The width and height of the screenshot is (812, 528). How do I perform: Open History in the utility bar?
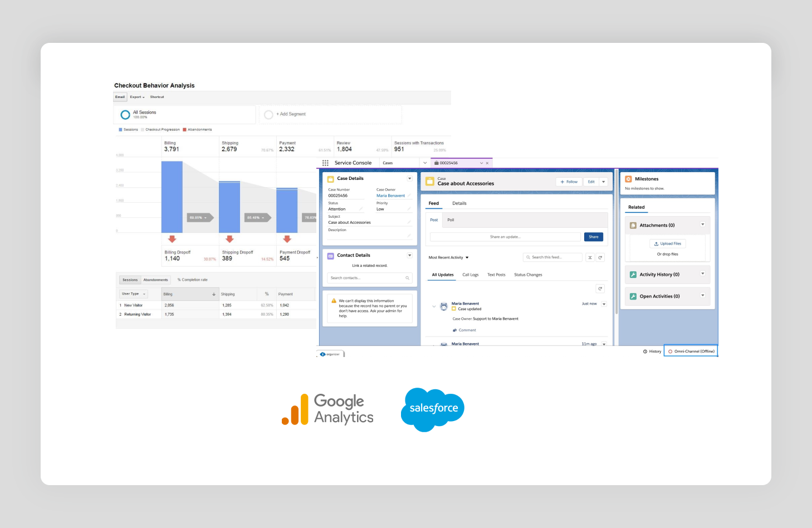click(x=652, y=351)
